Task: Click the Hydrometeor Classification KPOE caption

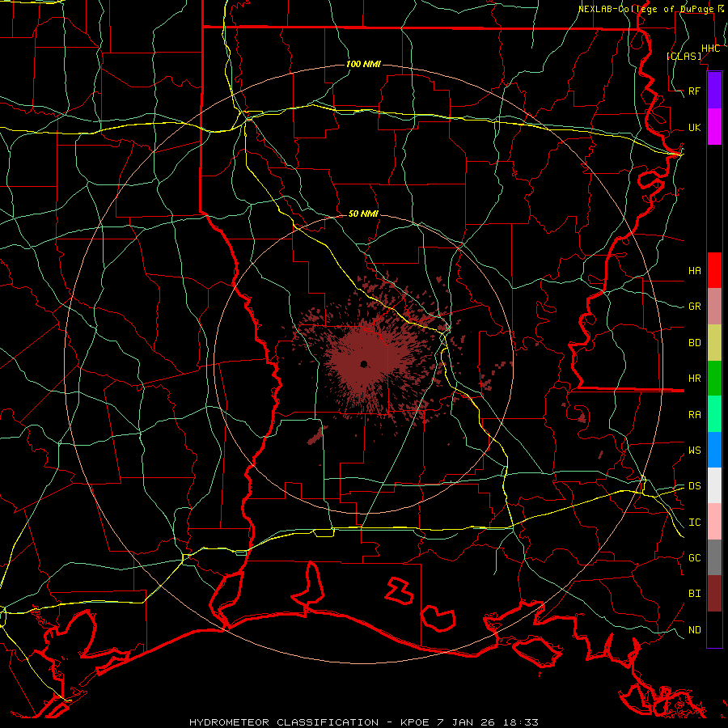Action: tap(364, 722)
